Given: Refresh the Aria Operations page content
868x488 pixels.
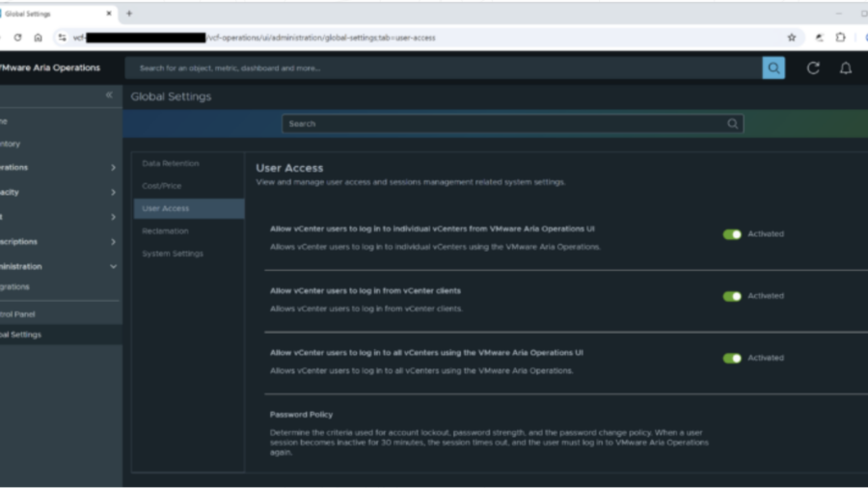Looking at the screenshot, I should pyautogui.click(x=813, y=68).
